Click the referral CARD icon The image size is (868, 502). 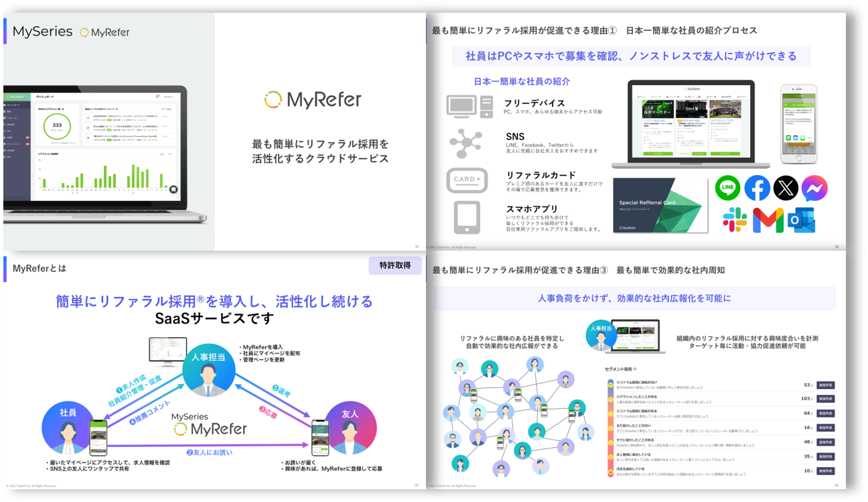pos(467,180)
